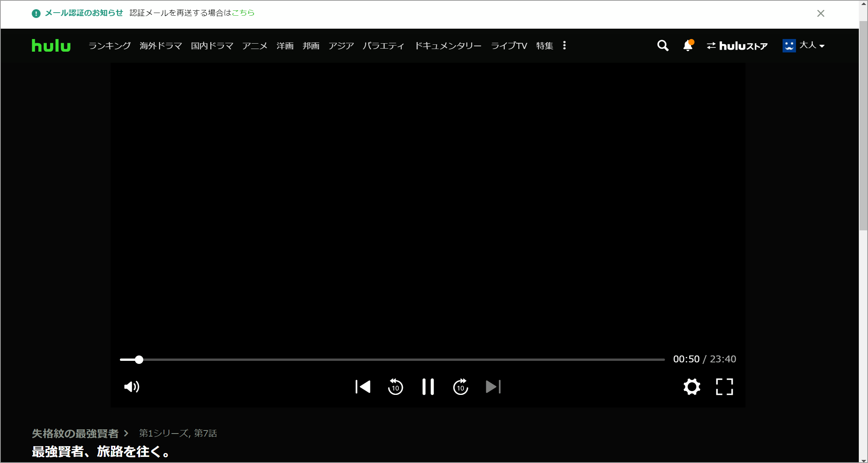Open the アニメ menu item
Screen dimensions: 868x463
pyautogui.click(x=254, y=46)
